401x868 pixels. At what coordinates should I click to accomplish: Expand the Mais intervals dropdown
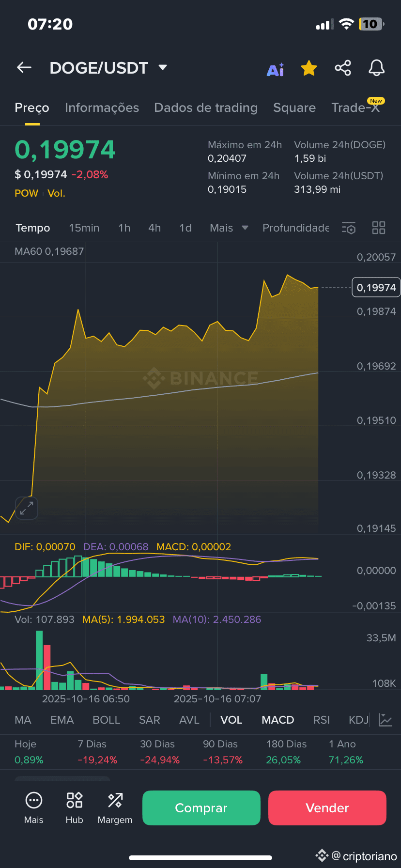[229, 228]
